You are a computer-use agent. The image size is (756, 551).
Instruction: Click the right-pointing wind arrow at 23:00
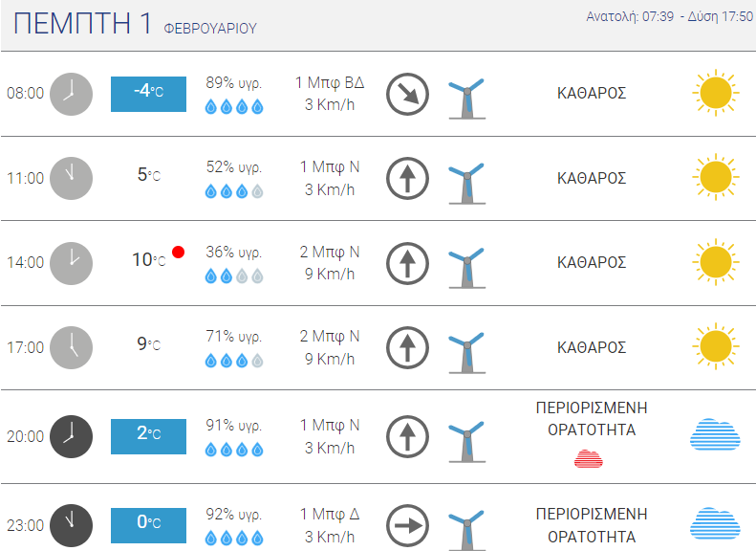(407, 525)
